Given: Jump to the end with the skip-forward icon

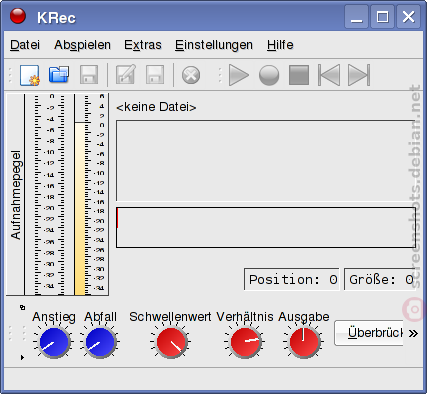Looking at the screenshot, I should pyautogui.click(x=359, y=75).
